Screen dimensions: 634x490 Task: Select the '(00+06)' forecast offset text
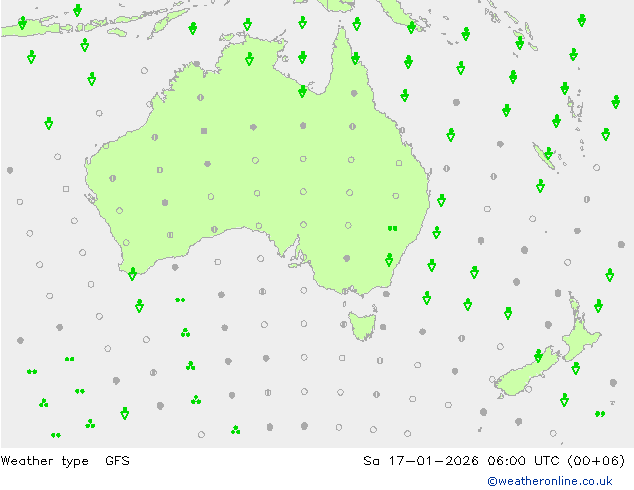coord(596,460)
